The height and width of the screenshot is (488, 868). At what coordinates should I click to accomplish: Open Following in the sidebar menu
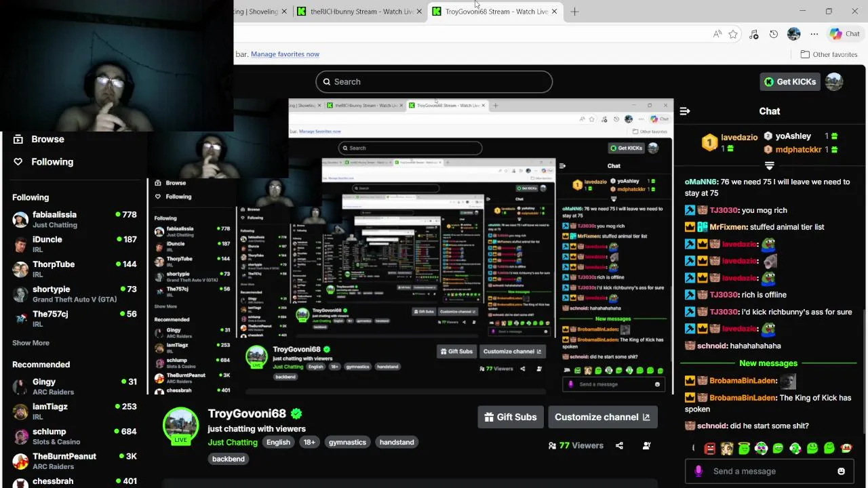click(52, 161)
